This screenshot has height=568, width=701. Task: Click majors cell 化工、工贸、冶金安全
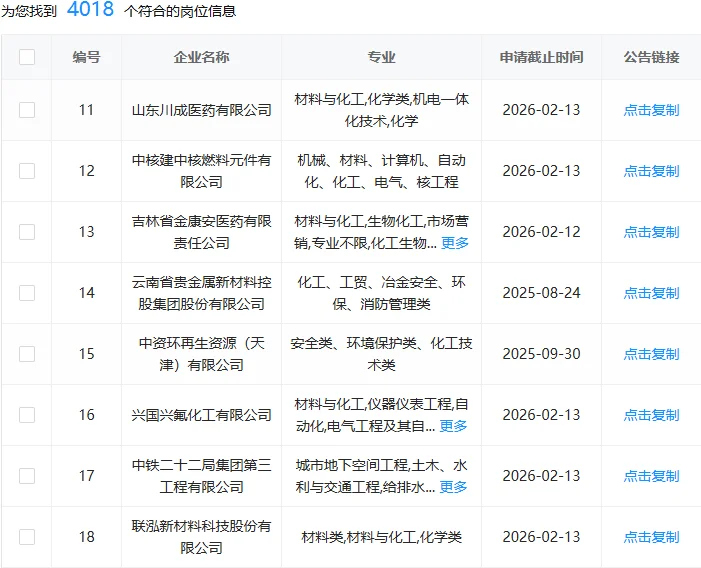click(x=381, y=293)
